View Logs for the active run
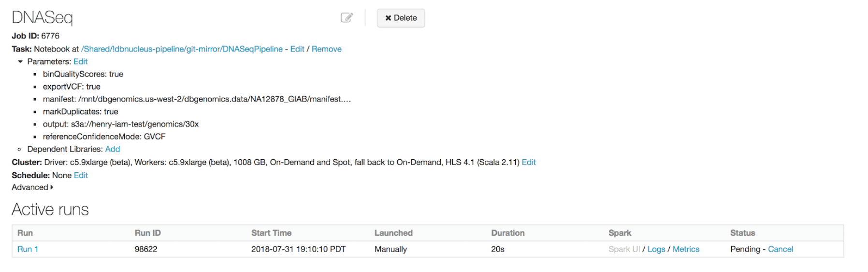This screenshot has width=868, height=272. (656, 249)
